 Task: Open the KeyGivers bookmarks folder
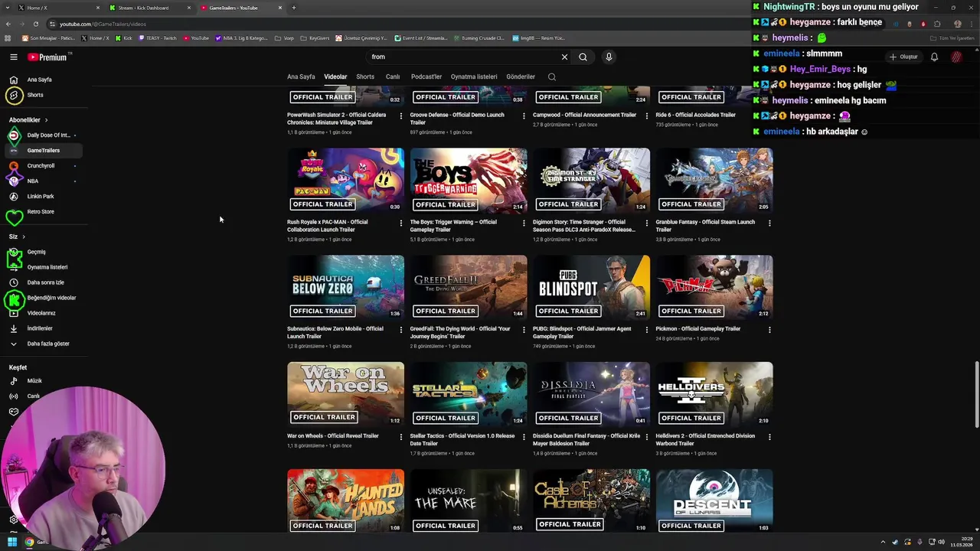pyautogui.click(x=315, y=37)
